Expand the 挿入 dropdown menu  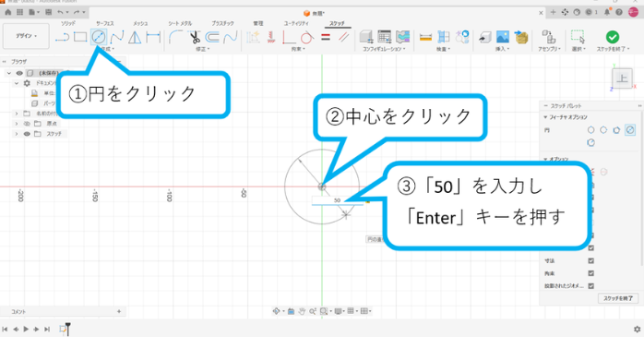tap(502, 49)
